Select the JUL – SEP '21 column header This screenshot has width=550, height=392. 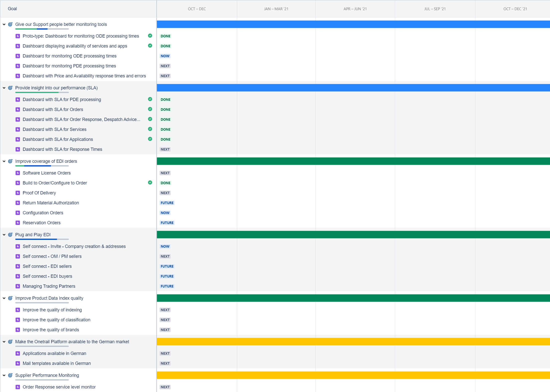(x=435, y=9)
